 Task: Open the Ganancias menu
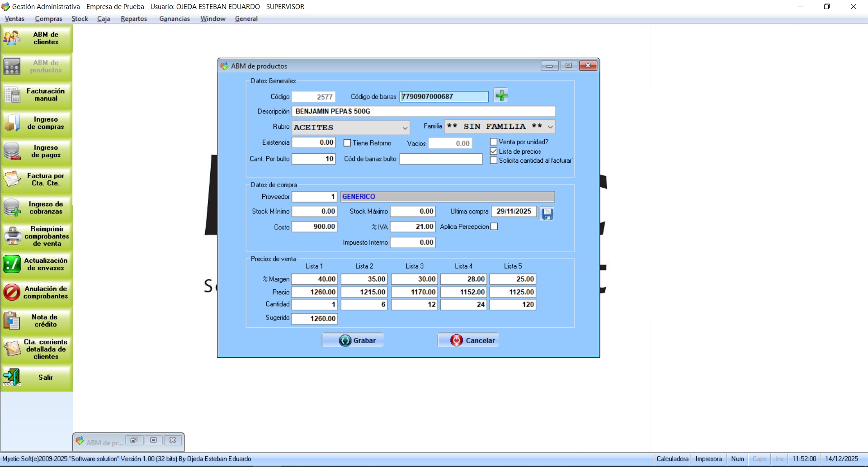click(175, 19)
